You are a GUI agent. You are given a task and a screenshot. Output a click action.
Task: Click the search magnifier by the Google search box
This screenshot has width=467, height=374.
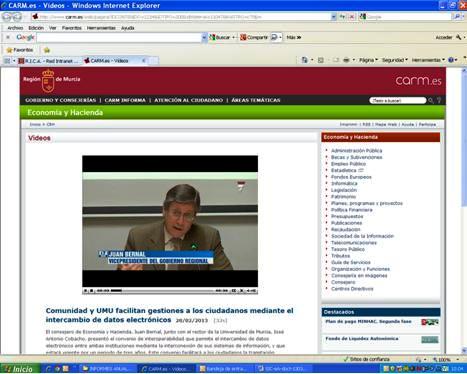pyautogui.click(x=457, y=17)
